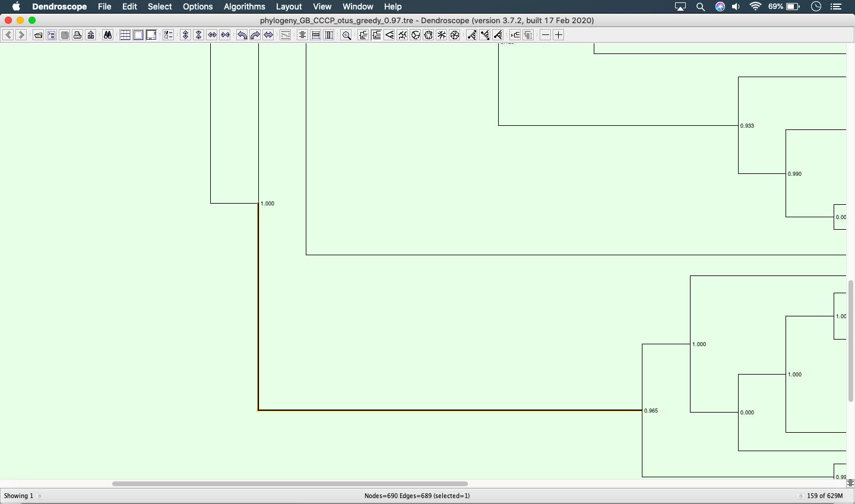The image size is (855, 504).
Task: Click the Ladderize Random icon
Action: (x=498, y=35)
